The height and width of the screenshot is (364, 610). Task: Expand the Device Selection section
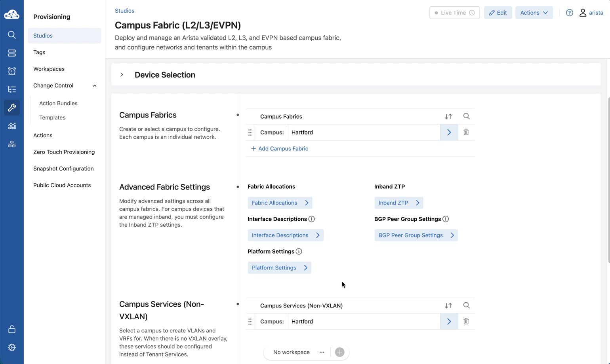[x=122, y=75]
